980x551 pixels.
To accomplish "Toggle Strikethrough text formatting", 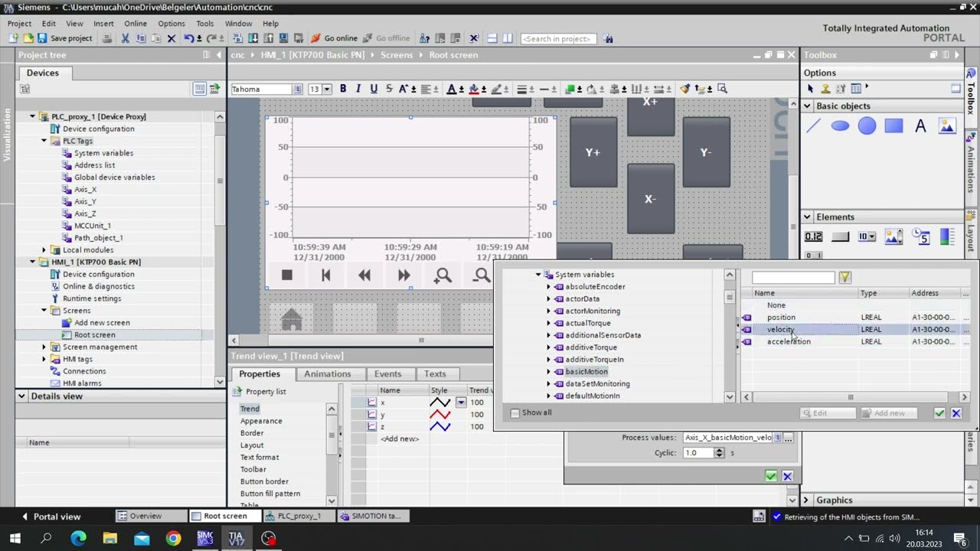I will (x=389, y=89).
